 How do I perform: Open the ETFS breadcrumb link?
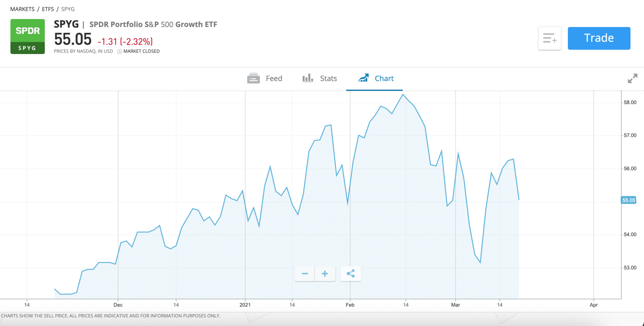[x=48, y=9]
